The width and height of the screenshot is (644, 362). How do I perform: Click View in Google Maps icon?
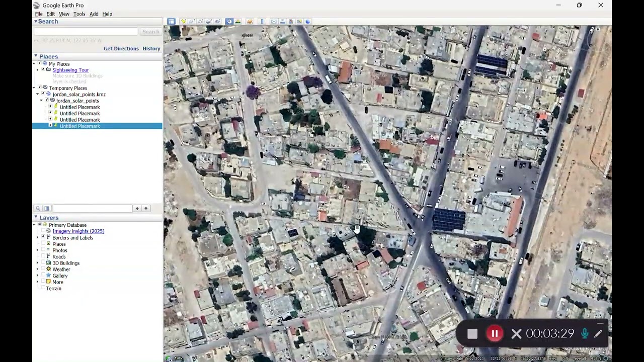(299, 22)
